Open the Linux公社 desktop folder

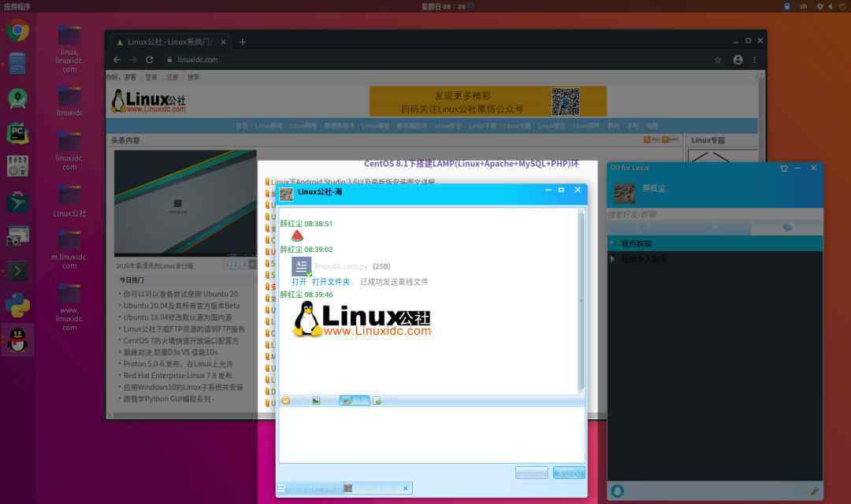pyautogui.click(x=69, y=201)
